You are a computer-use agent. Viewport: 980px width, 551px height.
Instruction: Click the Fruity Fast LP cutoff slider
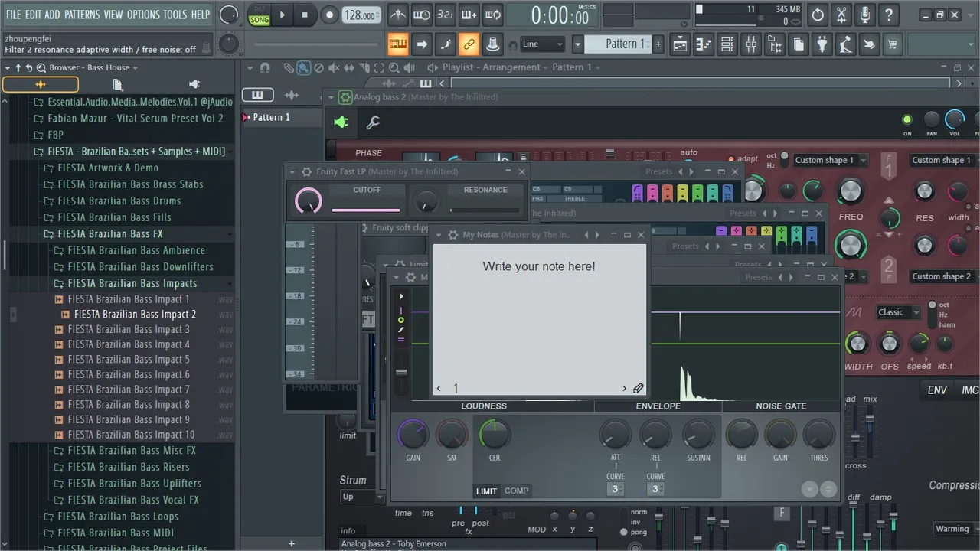(366, 210)
